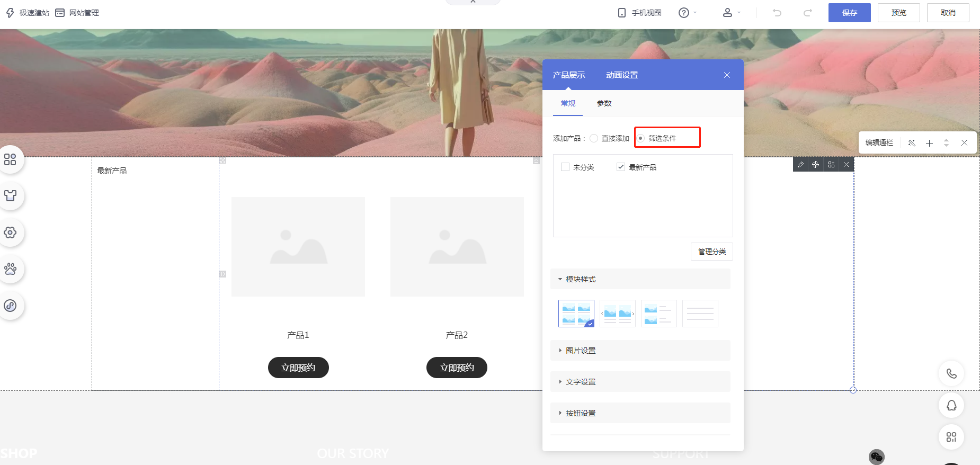Switch to the 参数 tab
The width and height of the screenshot is (980, 465).
(604, 103)
